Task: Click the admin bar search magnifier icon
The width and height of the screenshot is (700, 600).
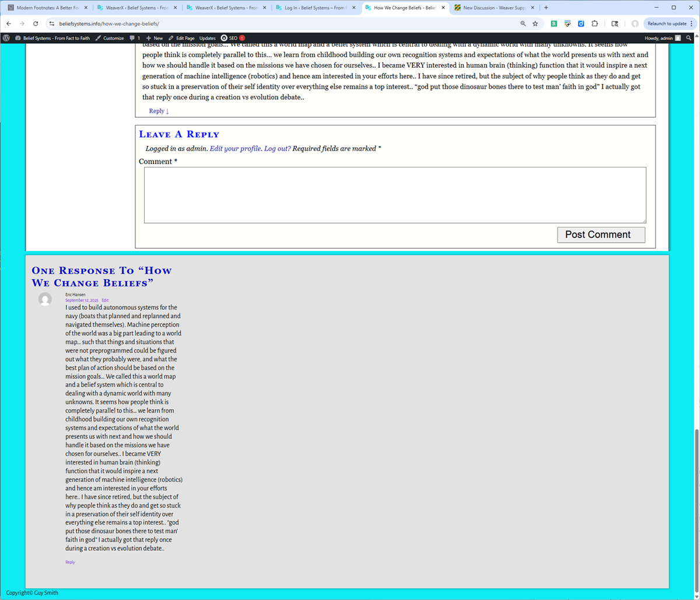Action: coord(689,38)
